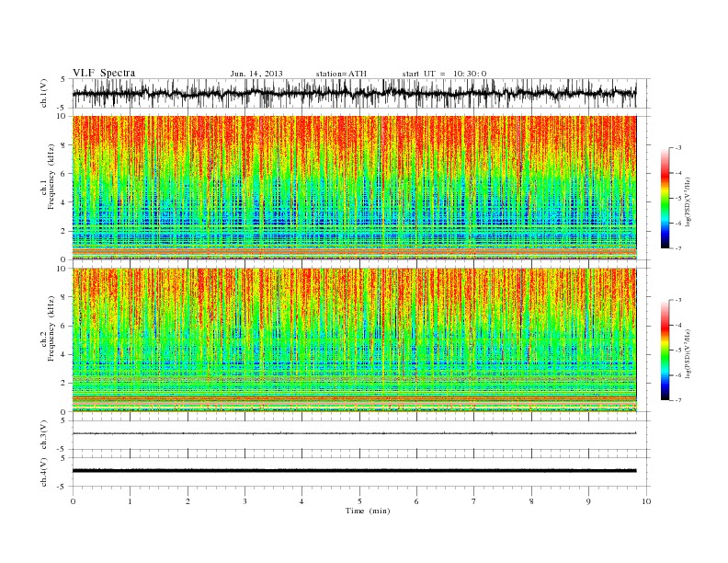Click the ch.1 voltage waveform trace
Viewport: 728px width, 563px height.
(x=355, y=93)
